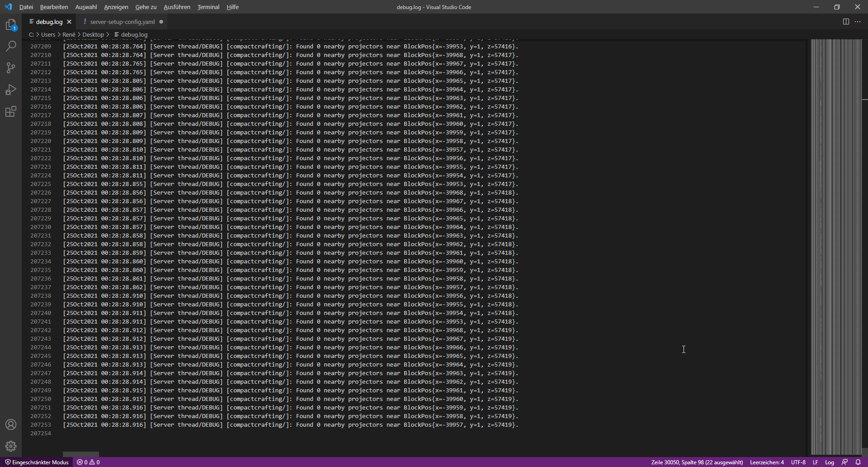Select encoding UTF-8 in status bar

point(798,462)
